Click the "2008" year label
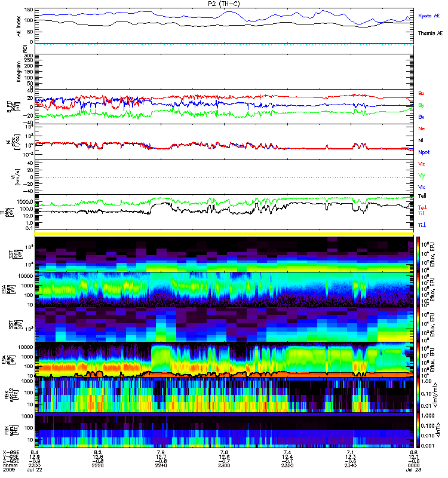This screenshot has height=478, width=448. (x=8, y=470)
